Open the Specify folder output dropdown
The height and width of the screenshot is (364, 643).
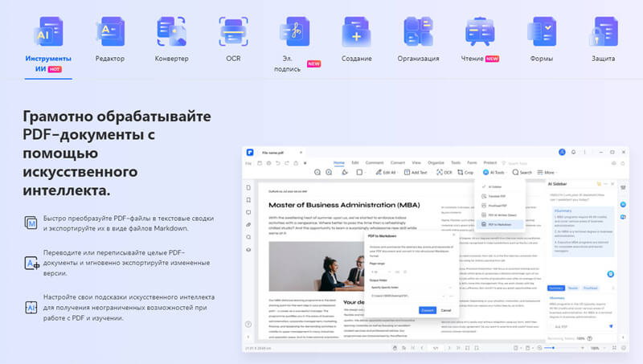[x=410, y=285]
